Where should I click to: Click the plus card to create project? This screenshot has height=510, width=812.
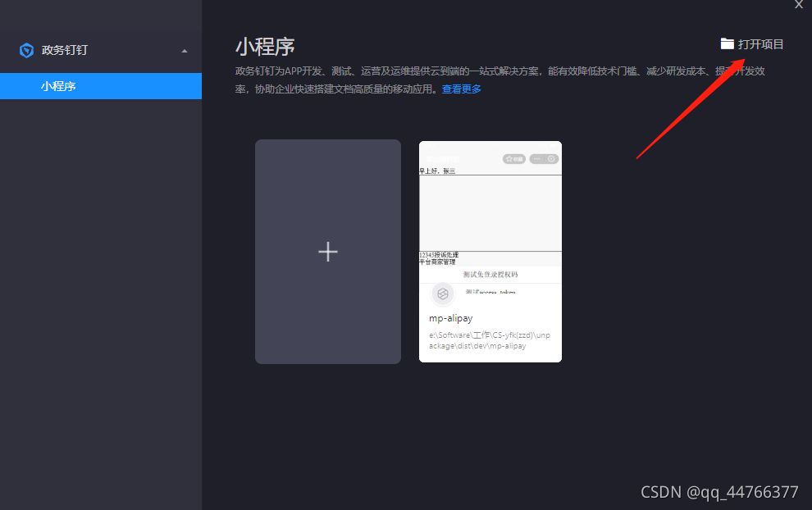coord(328,252)
